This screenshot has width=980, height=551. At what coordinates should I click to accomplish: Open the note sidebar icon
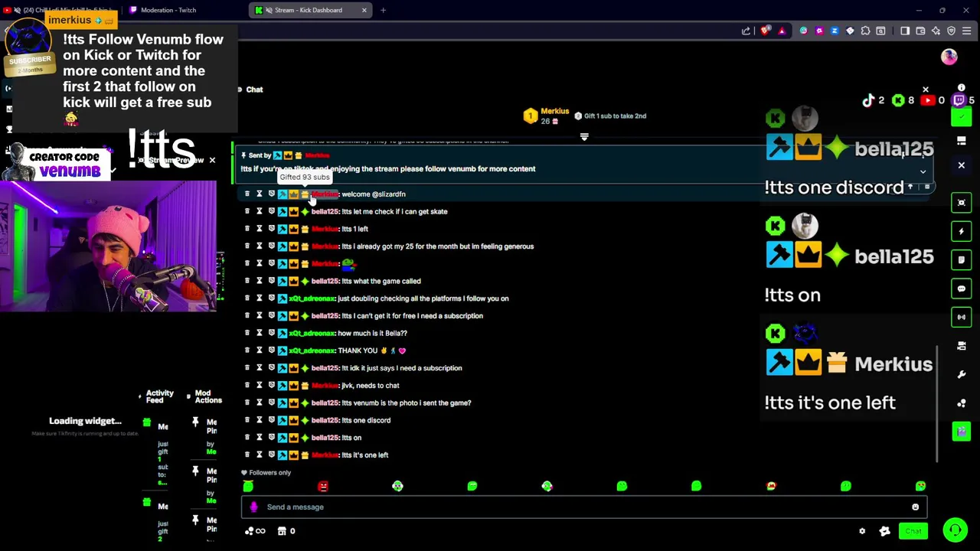(x=962, y=259)
